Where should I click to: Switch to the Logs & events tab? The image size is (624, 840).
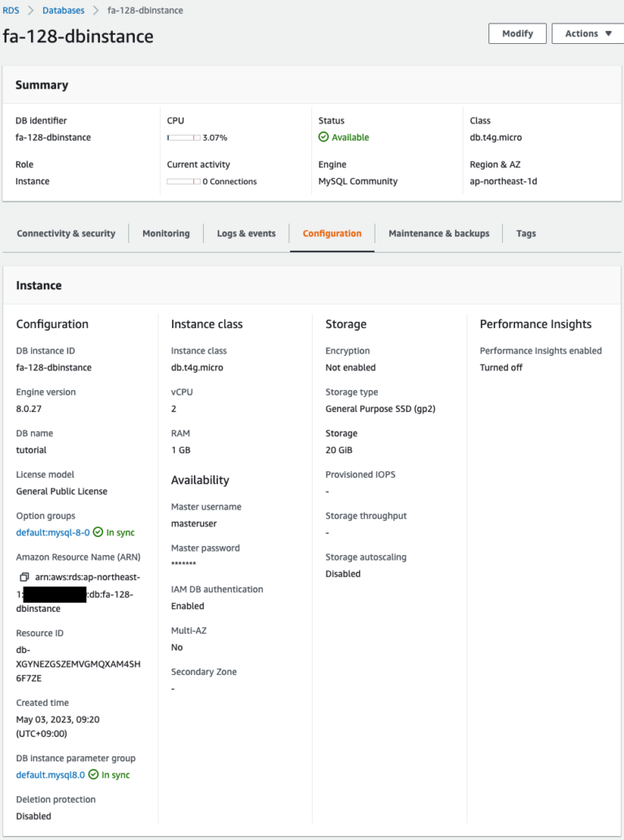pos(245,233)
